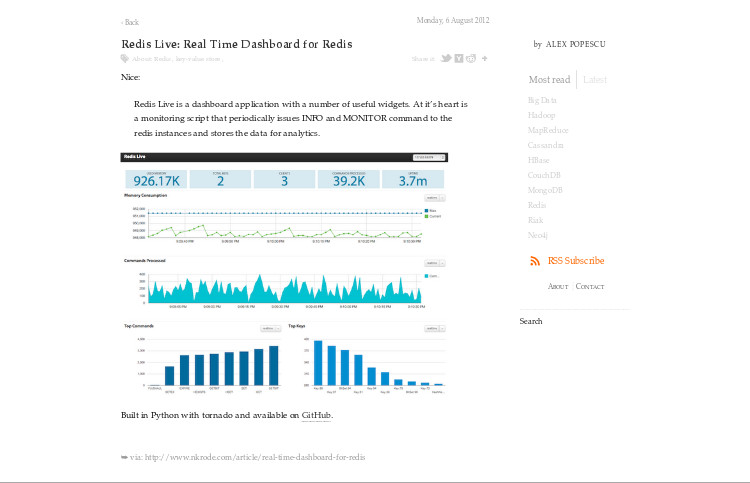
Task: Click the Reddit share icon
Action: point(471,59)
